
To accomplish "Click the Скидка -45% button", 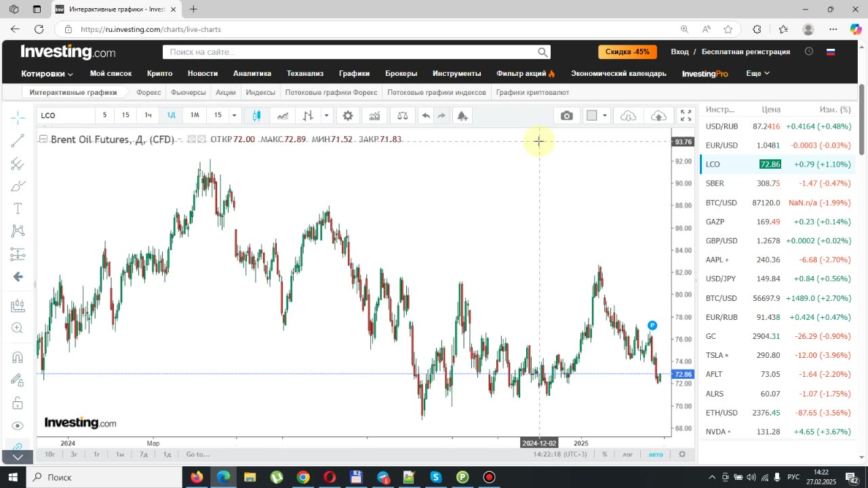I will pos(627,52).
